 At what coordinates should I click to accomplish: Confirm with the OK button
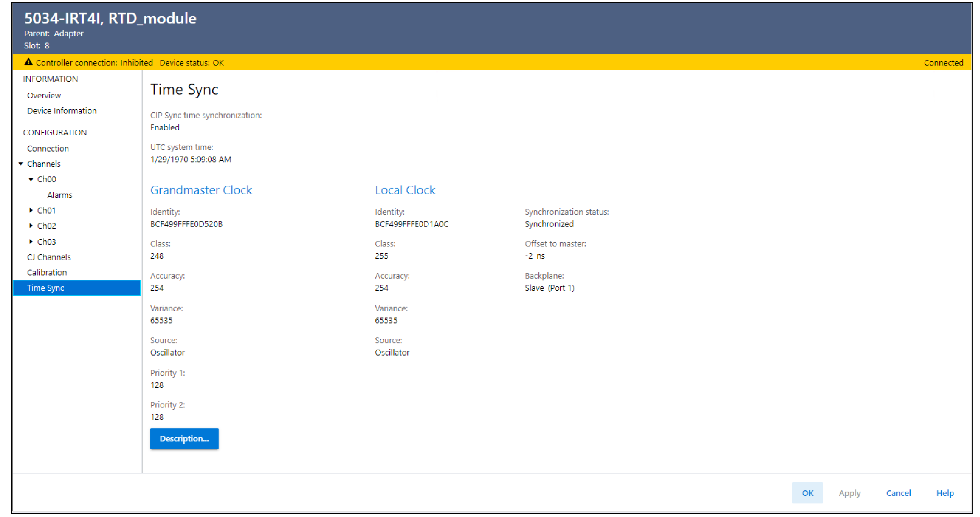point(808,493)
